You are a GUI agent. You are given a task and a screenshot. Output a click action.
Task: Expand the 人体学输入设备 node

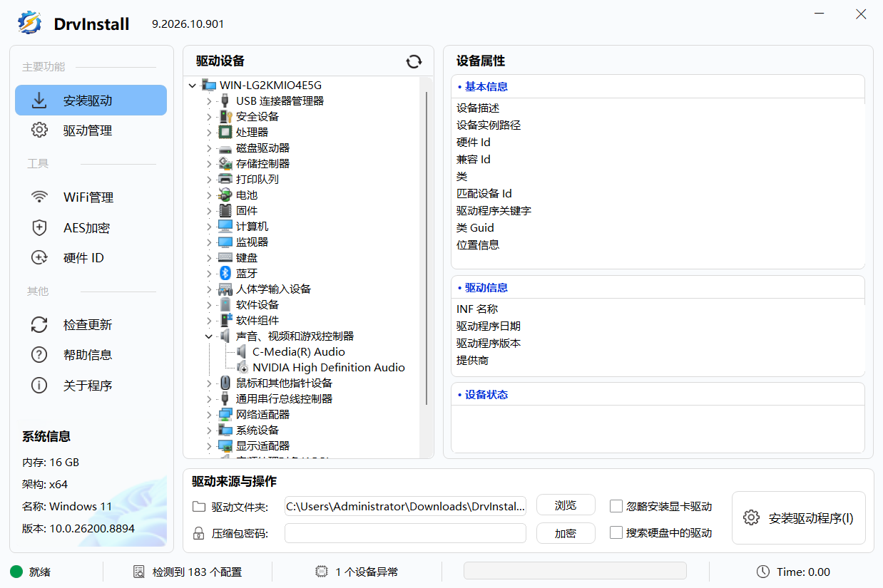point(209,289)
